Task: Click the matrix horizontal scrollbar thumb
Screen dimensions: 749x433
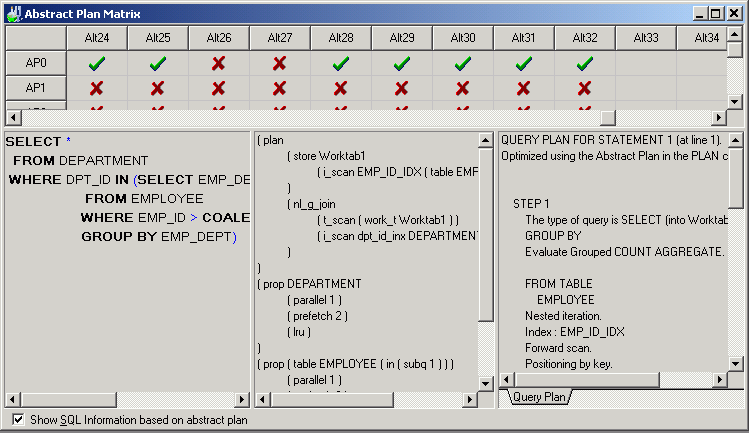Action: pyautogui.click(x=608, y=118)
